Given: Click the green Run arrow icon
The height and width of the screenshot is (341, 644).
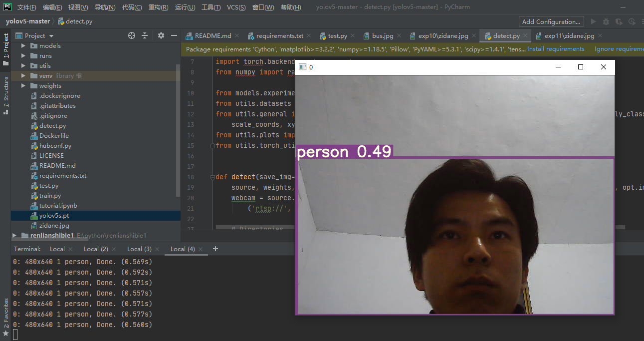Looking at the screenshot, I should pyautogui.click(x=593, y=21).
